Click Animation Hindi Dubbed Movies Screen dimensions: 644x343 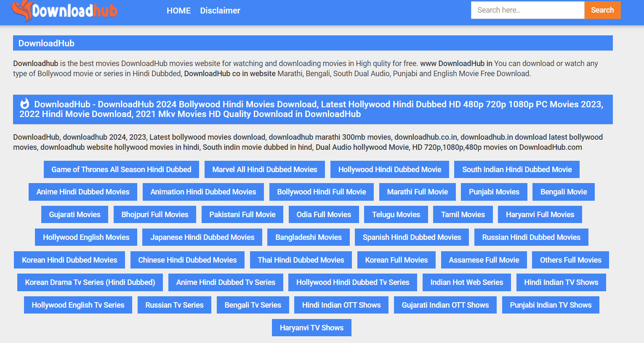[x=203, y=192]
